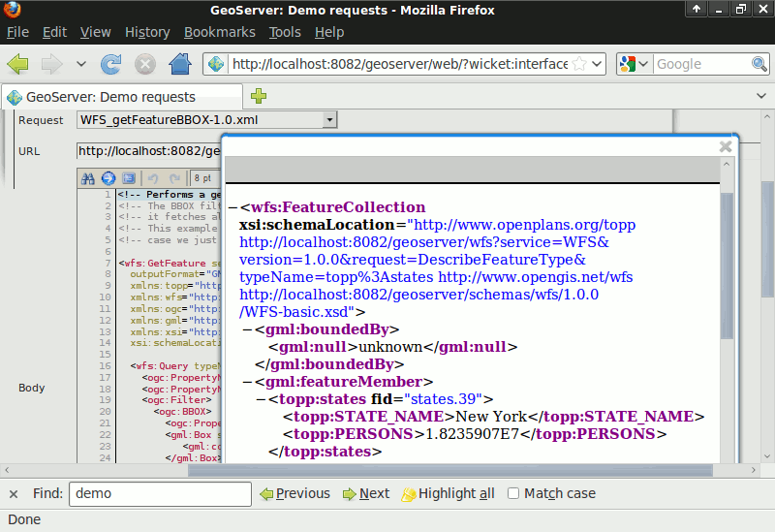Click the "New York" state name text

point(491,417)
